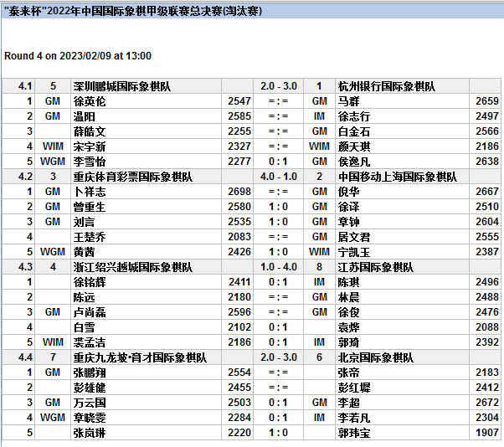Click player name 曾重生

click(90, 207)
